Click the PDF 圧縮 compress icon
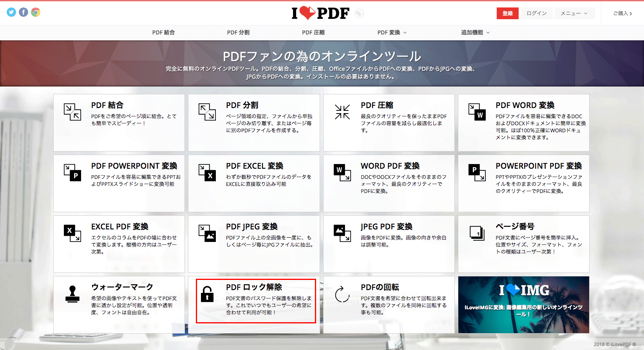Viewport: 644px width, 350px height. coord(342,112)
